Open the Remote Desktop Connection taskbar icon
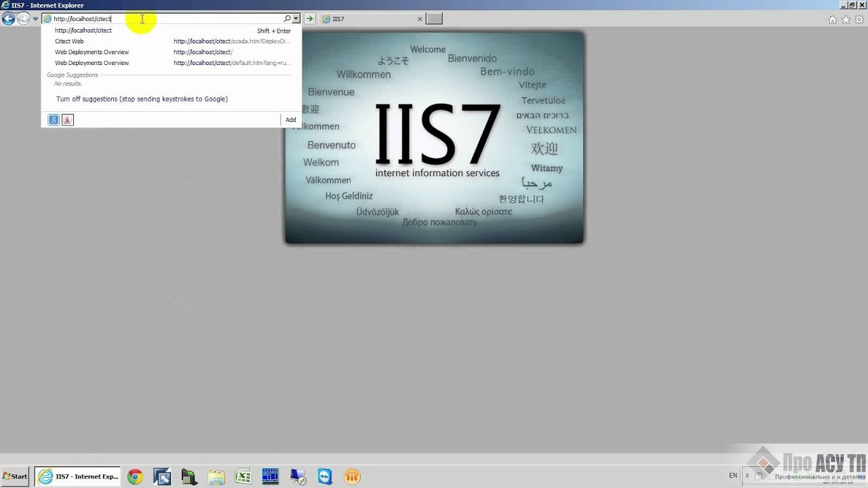The height and width of the screenshot is (488, 868). (298, 476)
